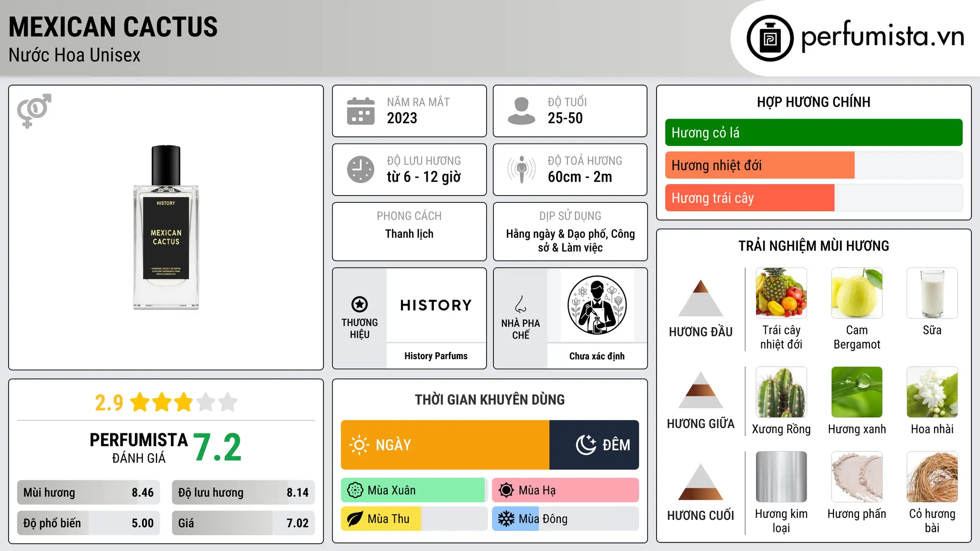
Task: Click the age range 25-50
Action: [565, 118]
